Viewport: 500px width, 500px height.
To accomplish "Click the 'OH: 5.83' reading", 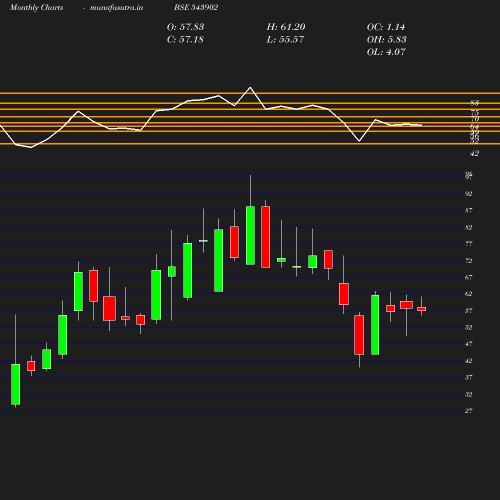I will click(386, 40).
